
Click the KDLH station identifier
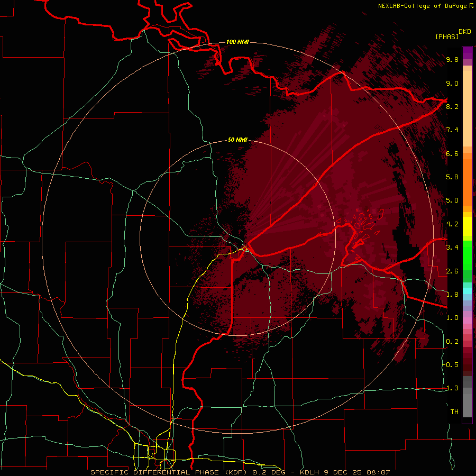[309, 472]
